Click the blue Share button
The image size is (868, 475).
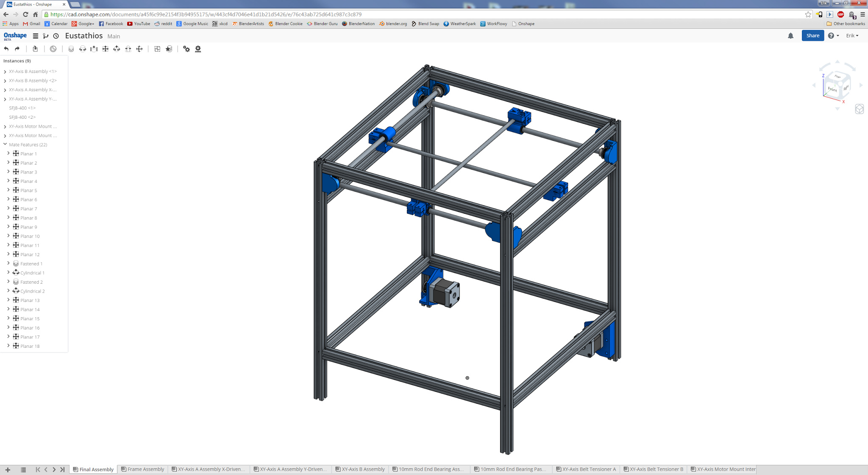(812, 36)
